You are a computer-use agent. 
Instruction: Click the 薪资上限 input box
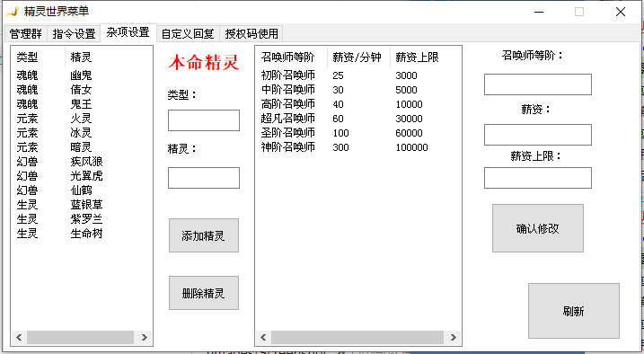click(538, 178)
